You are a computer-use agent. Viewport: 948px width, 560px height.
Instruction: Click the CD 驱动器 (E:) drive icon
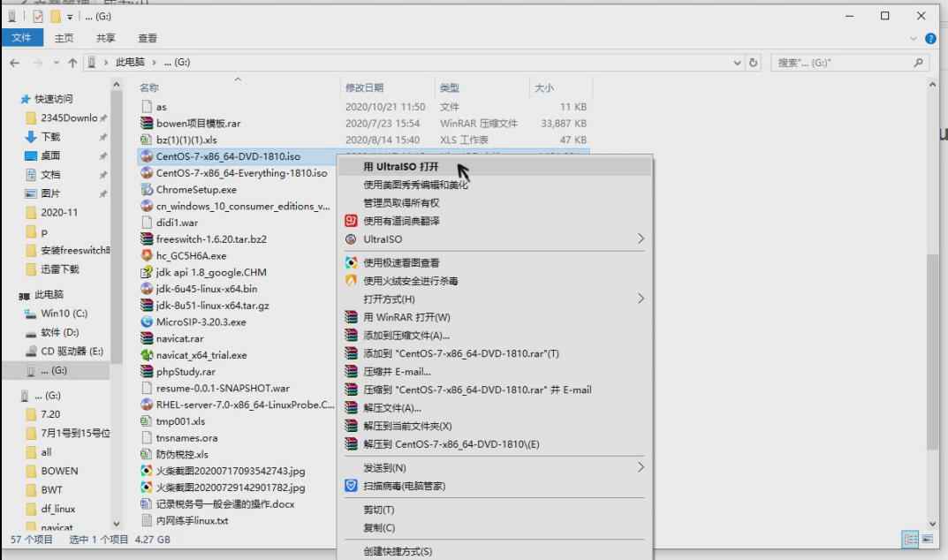tap(30, 352)
